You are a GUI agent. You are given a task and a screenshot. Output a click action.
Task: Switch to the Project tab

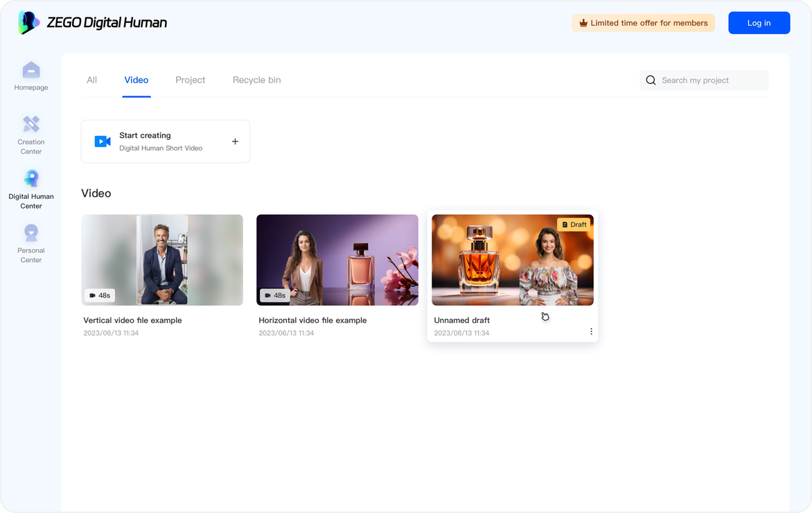click(190, 80)
